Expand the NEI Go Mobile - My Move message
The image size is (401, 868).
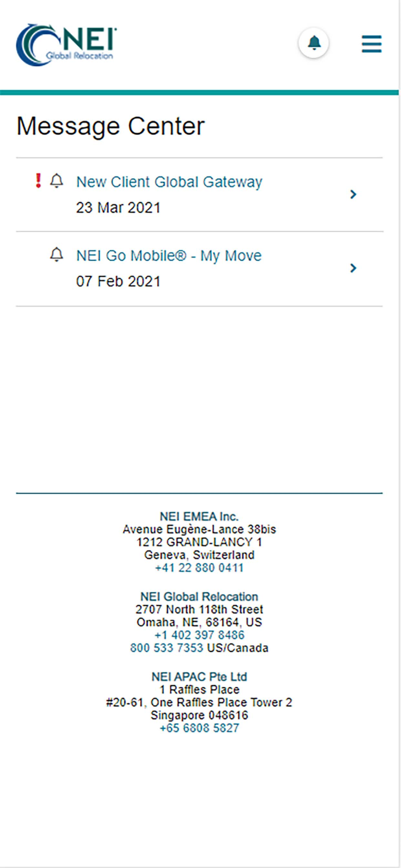point(353,268)
